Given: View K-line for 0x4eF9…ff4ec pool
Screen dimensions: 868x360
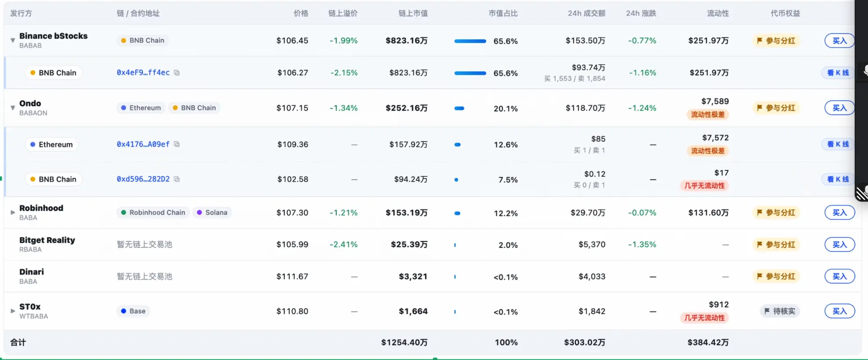Looking at the screenshot, I should point(838,73).
